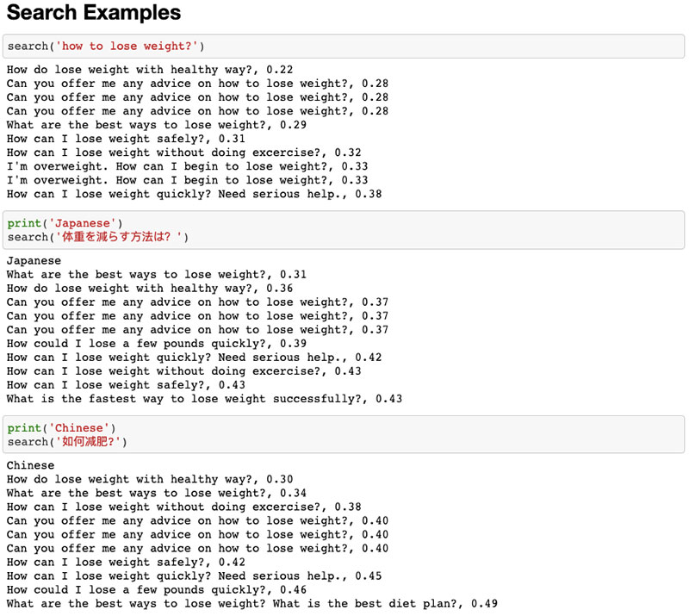Click the 'healthy way' result scored 0.30

[149, 480]
